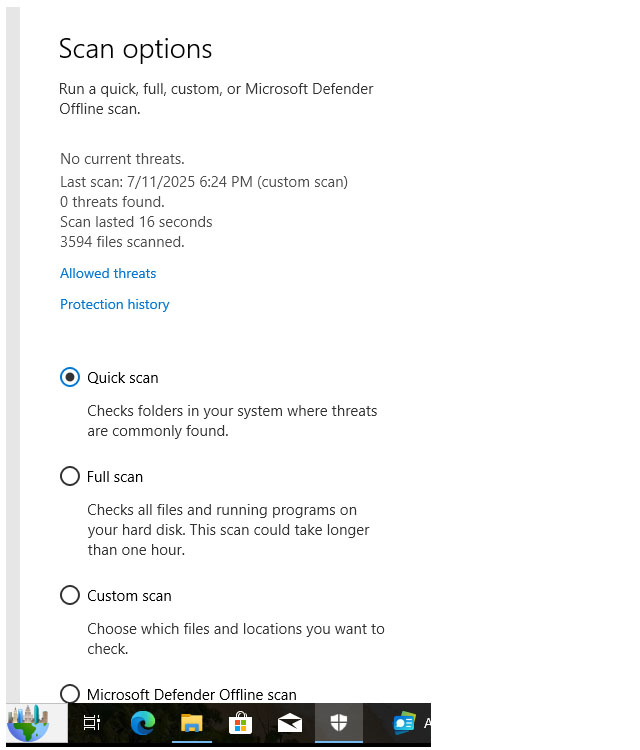Open File Explorer folder icon
The image size is (640, 750).
192,723
